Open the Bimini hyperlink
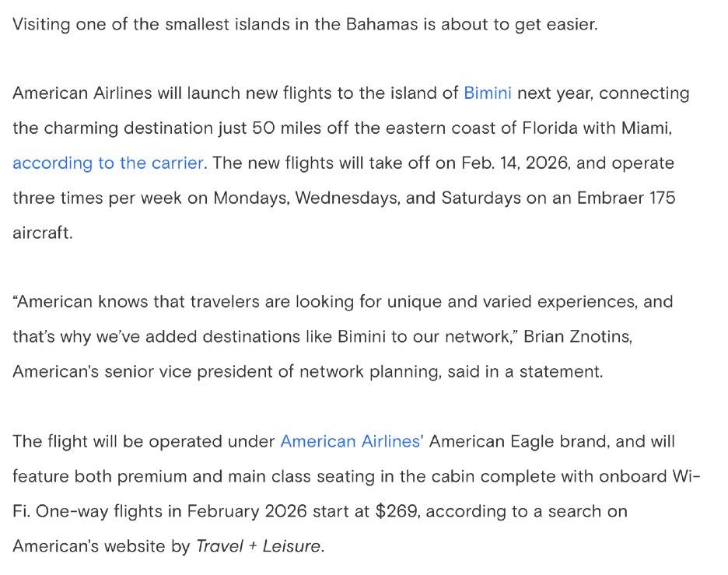This screenshot has width=728, height=575. (x=487, y=93)
